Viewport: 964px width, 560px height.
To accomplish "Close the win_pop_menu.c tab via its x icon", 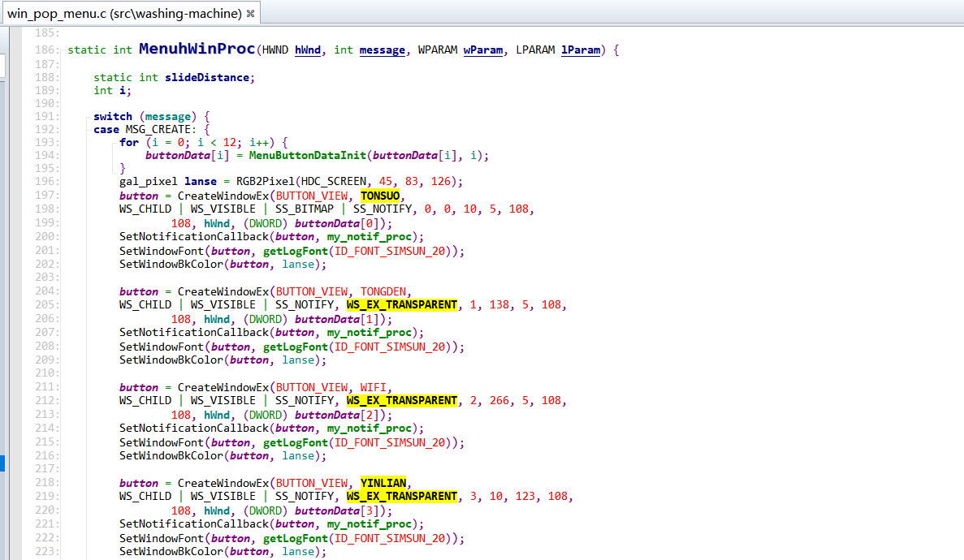I will click(250, 14).
